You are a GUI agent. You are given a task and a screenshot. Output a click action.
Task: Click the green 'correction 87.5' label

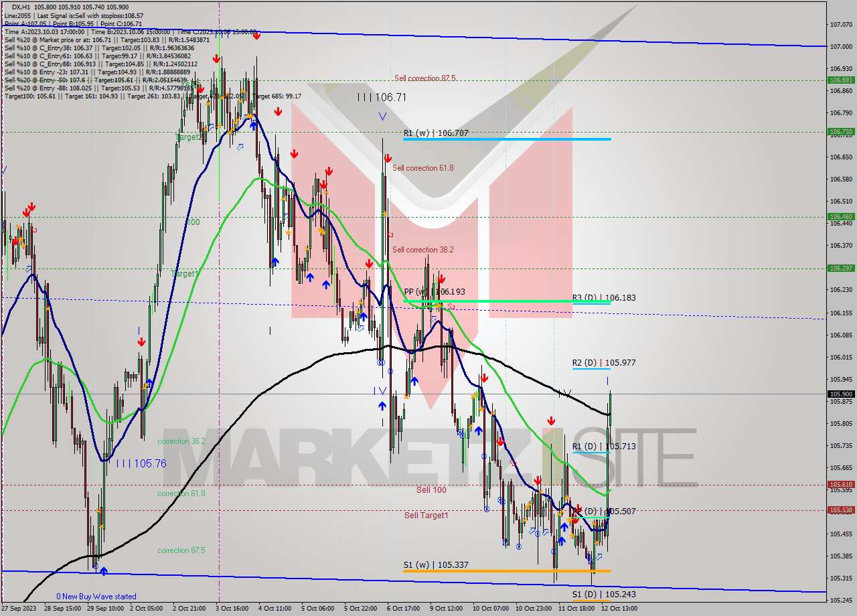click(x=181, y=550)
